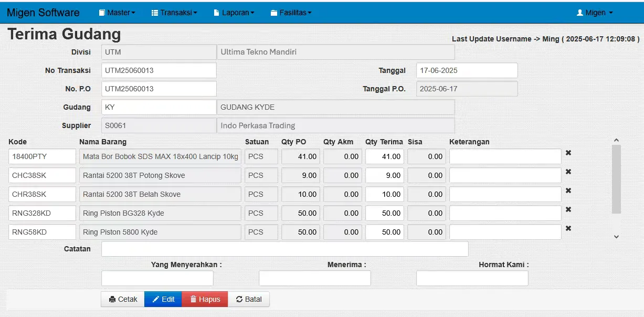
Task: Click Qty Terima field for CHC38SK
Action: (385, 175)
